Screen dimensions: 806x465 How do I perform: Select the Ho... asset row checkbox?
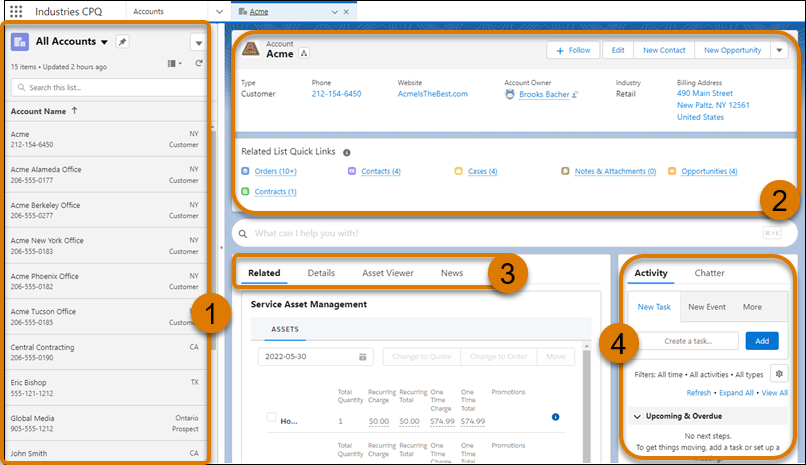click(271, 417)
